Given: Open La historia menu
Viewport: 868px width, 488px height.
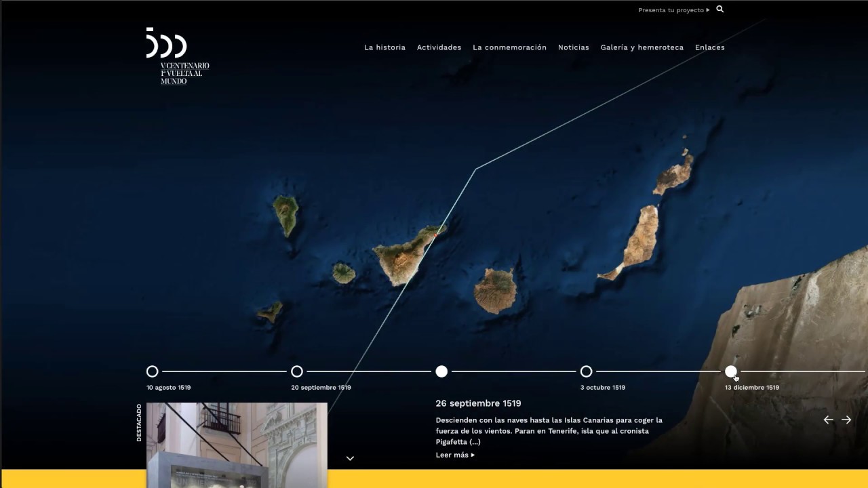Looking at the screenshot, I should [x=384, y=47].
